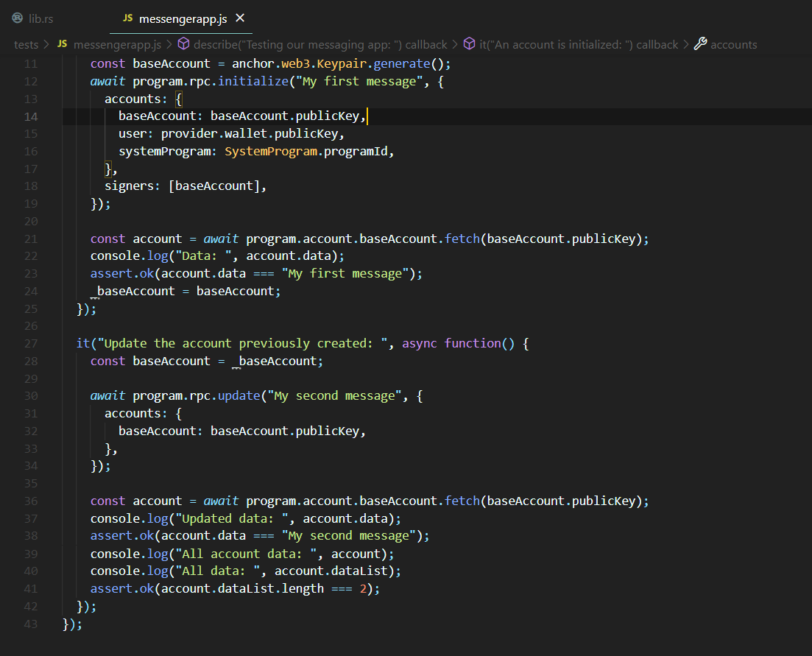Screen dimensions: 812x656
Task: Click chevron between tests and messengerapp.js breadcrumbs
Action: 47,44
